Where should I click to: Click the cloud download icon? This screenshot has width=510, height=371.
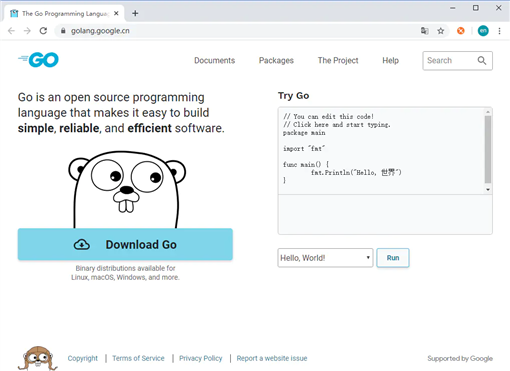(82, 244)
